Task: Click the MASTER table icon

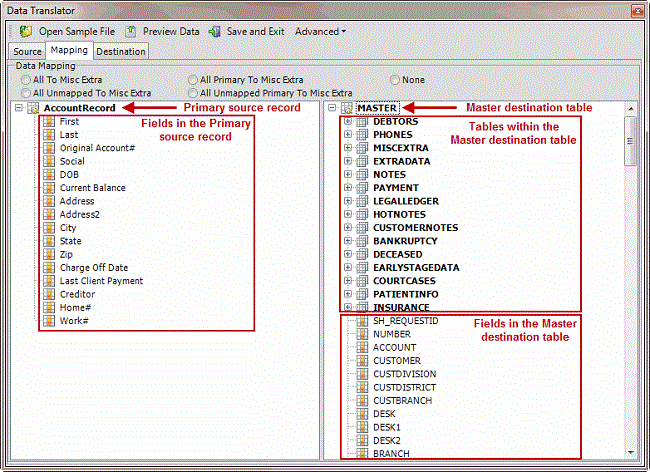Action: [346, 108]
